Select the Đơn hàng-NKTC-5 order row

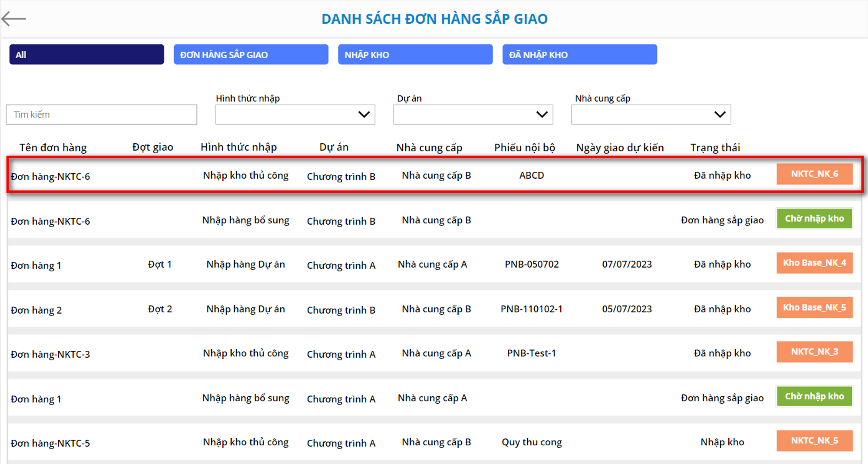tap(50, 443)
